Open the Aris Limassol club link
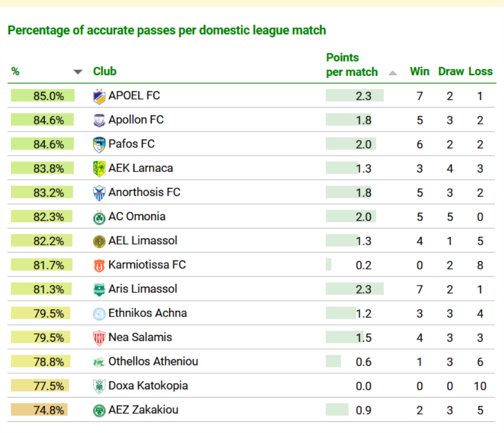This screenshot has width=504, height=433. tap(142, 289)
